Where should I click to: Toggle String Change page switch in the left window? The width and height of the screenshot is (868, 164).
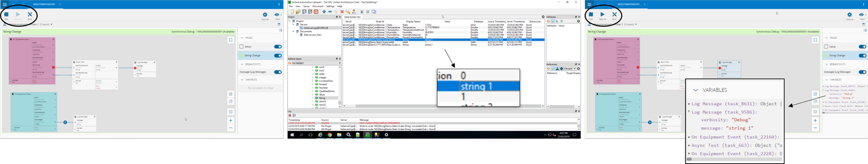pos(278,55)
